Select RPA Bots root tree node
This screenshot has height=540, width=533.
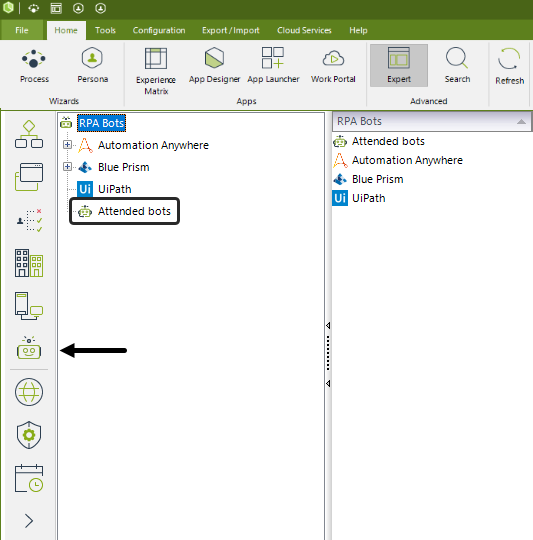(x=102, y=123)
